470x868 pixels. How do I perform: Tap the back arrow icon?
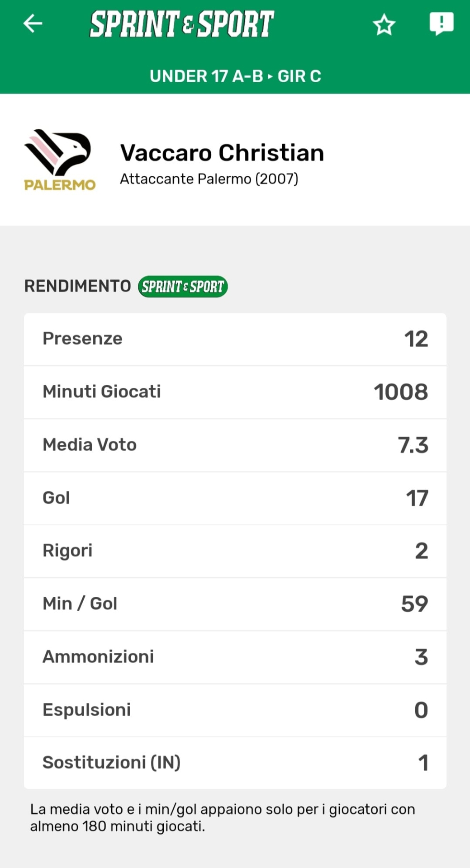coord(33,24)
